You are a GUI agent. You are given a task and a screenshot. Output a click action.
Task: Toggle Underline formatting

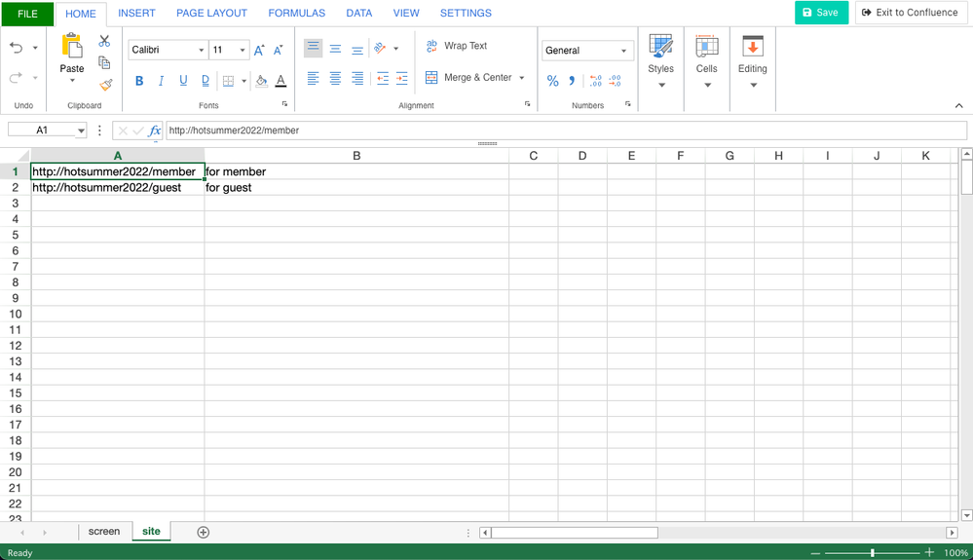pos(183,81)
